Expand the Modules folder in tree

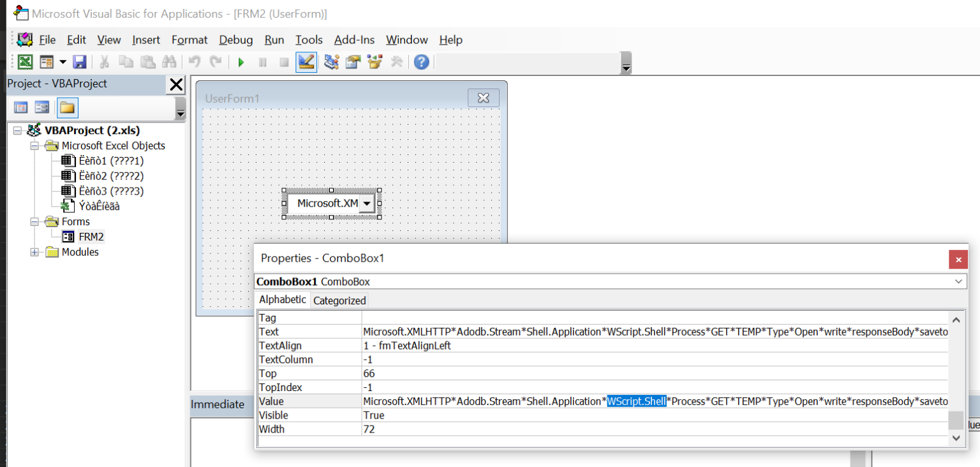[x=34, y=252]
